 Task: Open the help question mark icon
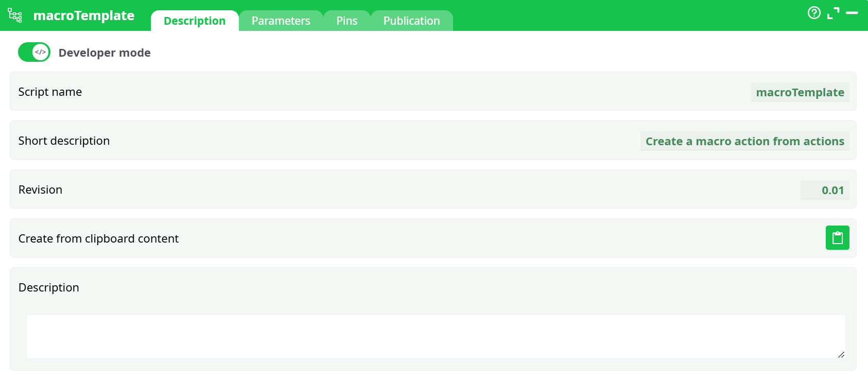click(x=814, y=13)
